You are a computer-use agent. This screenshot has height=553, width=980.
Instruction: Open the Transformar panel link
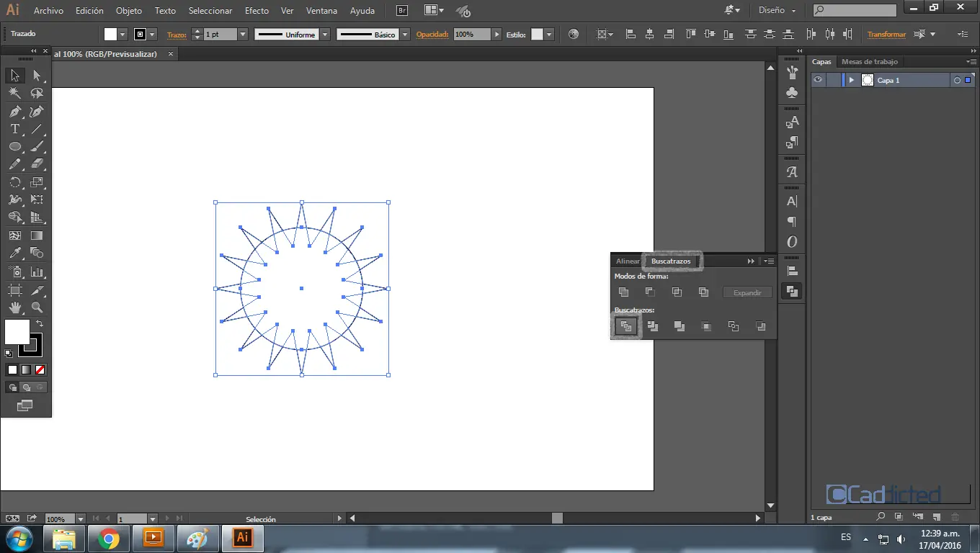886,35
